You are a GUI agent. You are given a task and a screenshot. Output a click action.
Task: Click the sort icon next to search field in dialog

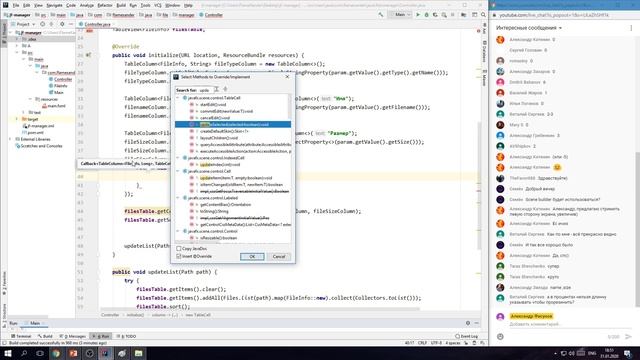pos(225,89)
